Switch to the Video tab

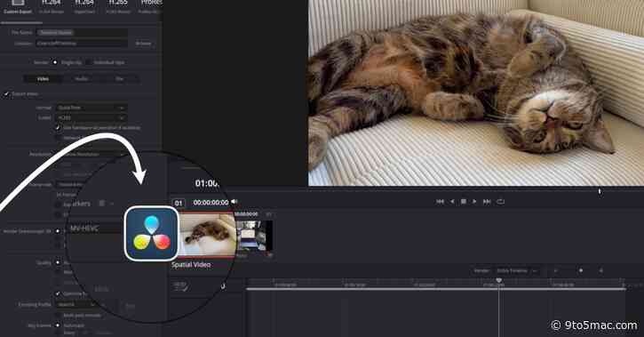click(x=44, y=79)
